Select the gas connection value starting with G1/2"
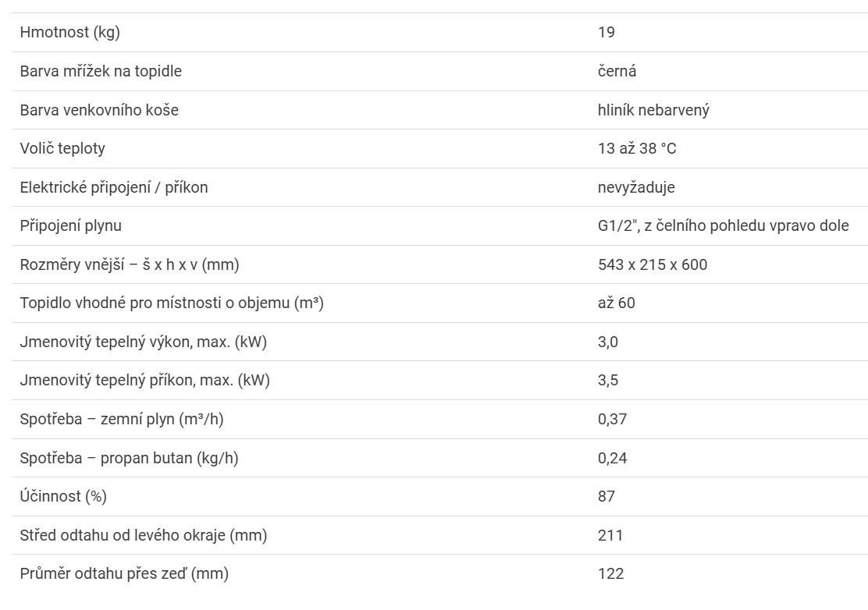Viewport: 868px width, 610px height. [x=723, y=225]
